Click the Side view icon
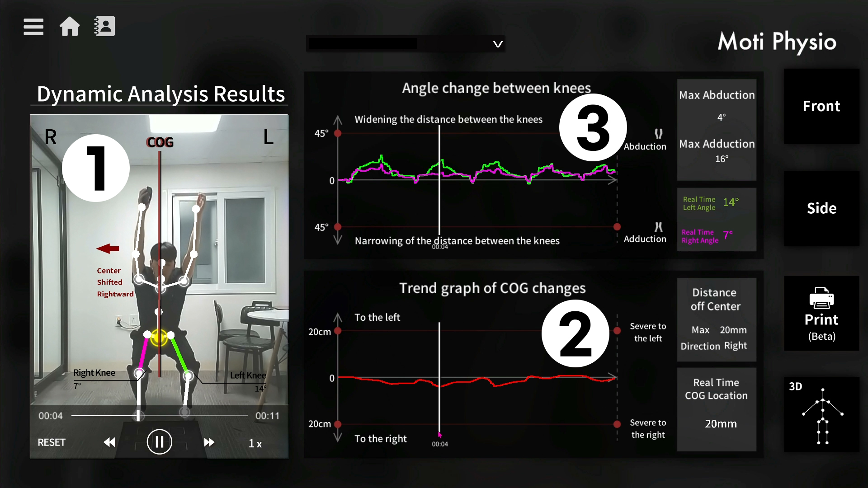868x488 pixels. point(821,208)
